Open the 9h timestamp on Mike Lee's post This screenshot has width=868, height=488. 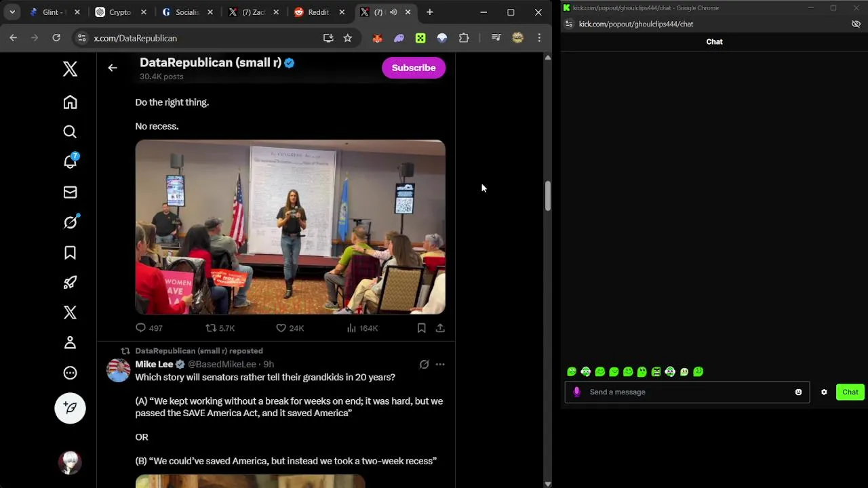(x=269, y=364)
